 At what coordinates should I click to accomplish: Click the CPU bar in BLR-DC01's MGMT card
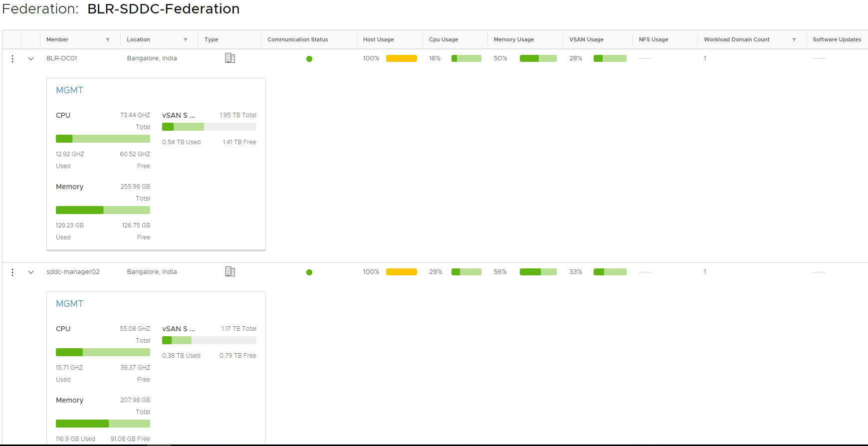[x=103, y=139]
